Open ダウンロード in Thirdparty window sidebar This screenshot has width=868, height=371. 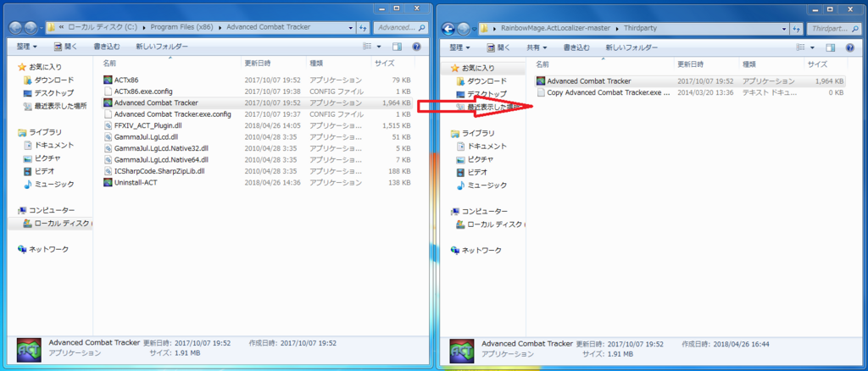(x=481, y=80)
